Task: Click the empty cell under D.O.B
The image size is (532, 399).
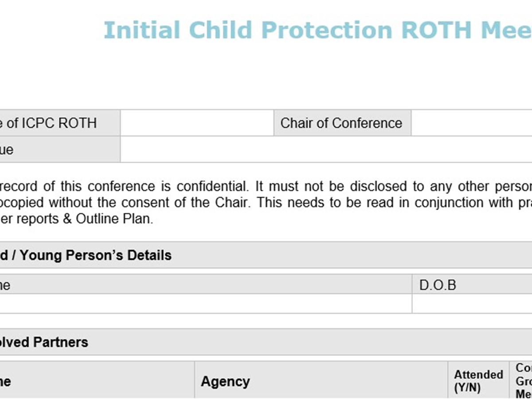Action: 472,304
